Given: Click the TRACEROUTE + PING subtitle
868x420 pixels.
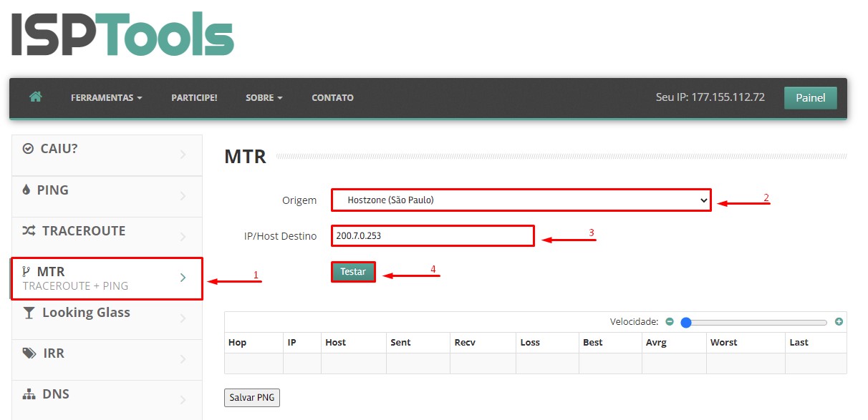Looking at the screenshot, I should [x=75, y=285].
